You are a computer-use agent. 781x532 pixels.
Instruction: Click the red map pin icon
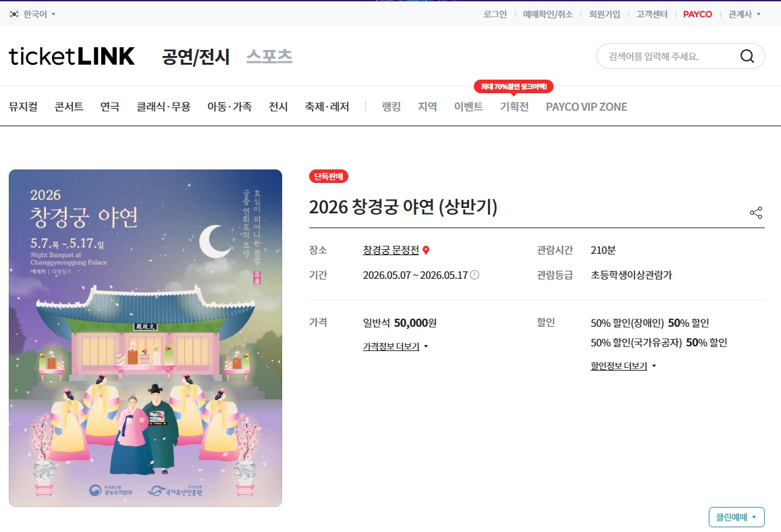(x=426, y=250)
